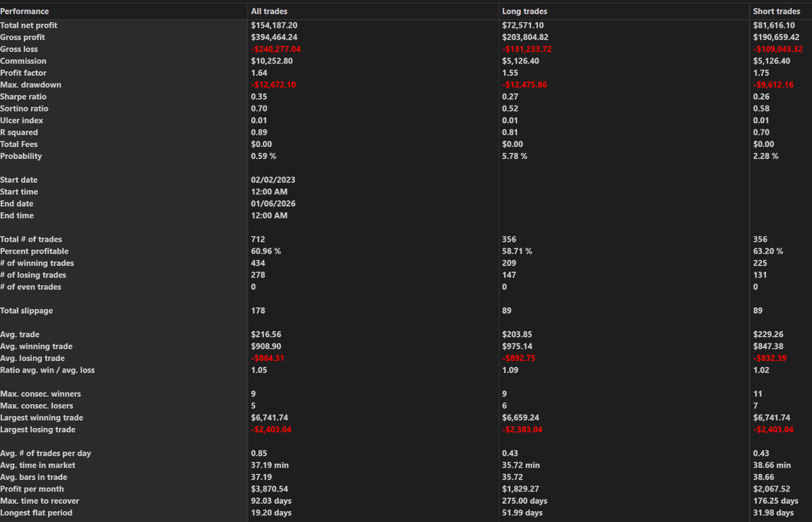Select All trades profit factor 1.64
This screenshot has width=812, height=522.
pos(258,72)
